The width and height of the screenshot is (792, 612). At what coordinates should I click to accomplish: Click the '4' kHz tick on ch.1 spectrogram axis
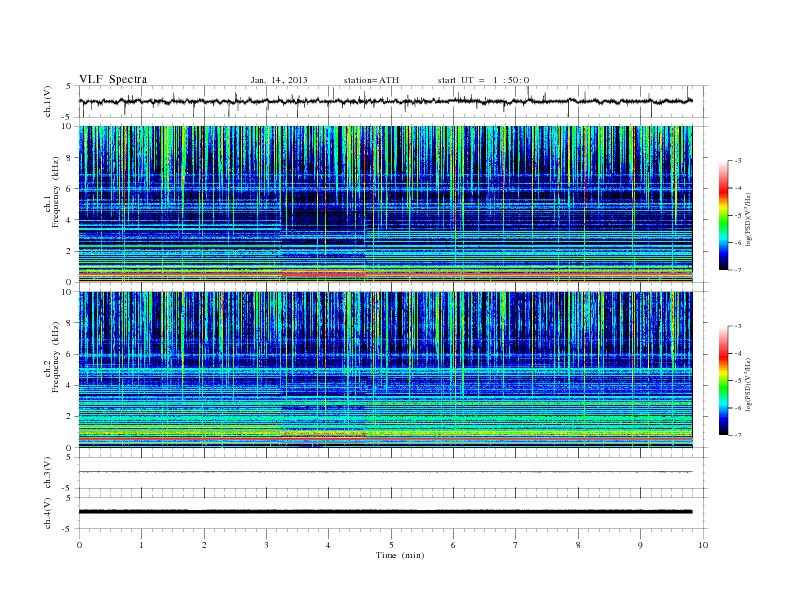tap(69, 220)
